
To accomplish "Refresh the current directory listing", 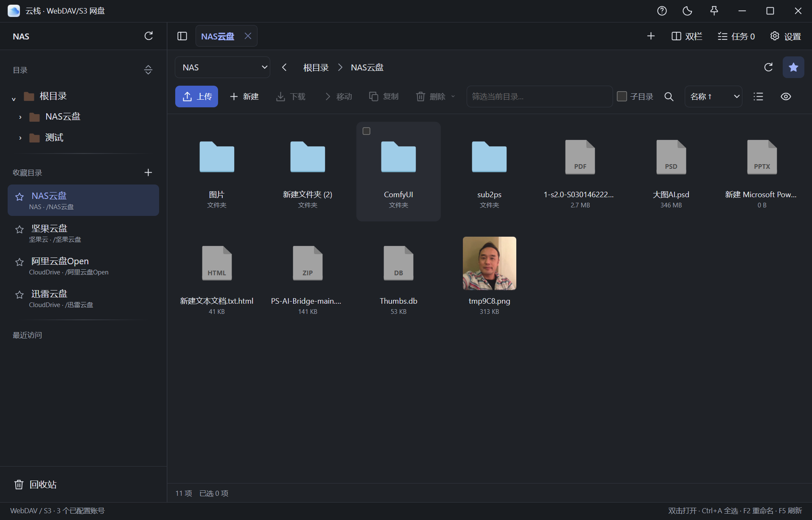I will click(768, 67).
